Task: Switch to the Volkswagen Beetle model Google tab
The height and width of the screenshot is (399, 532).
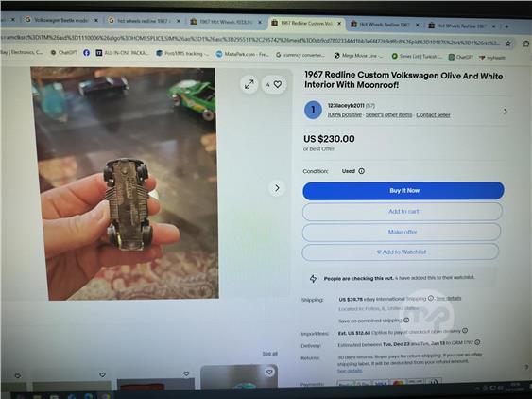Action: 61,20
